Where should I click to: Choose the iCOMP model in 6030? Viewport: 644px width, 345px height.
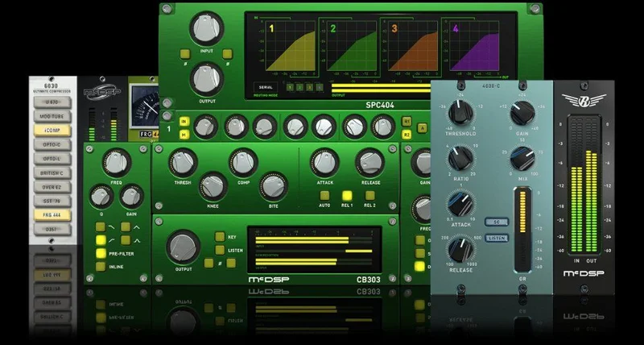(52, 131)
